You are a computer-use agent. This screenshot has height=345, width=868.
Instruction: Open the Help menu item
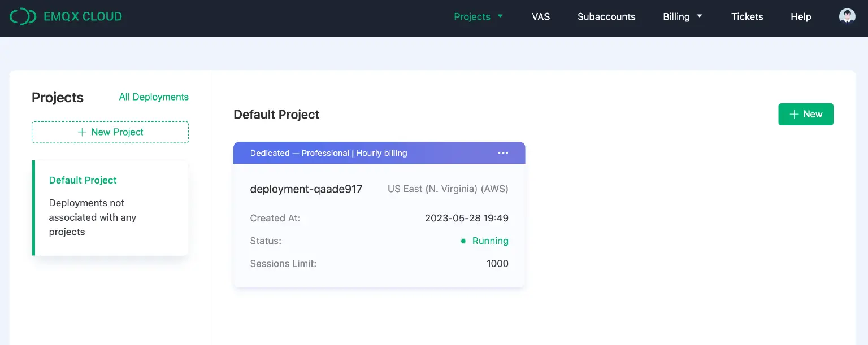pyautogui.click(x=801, y=16)
